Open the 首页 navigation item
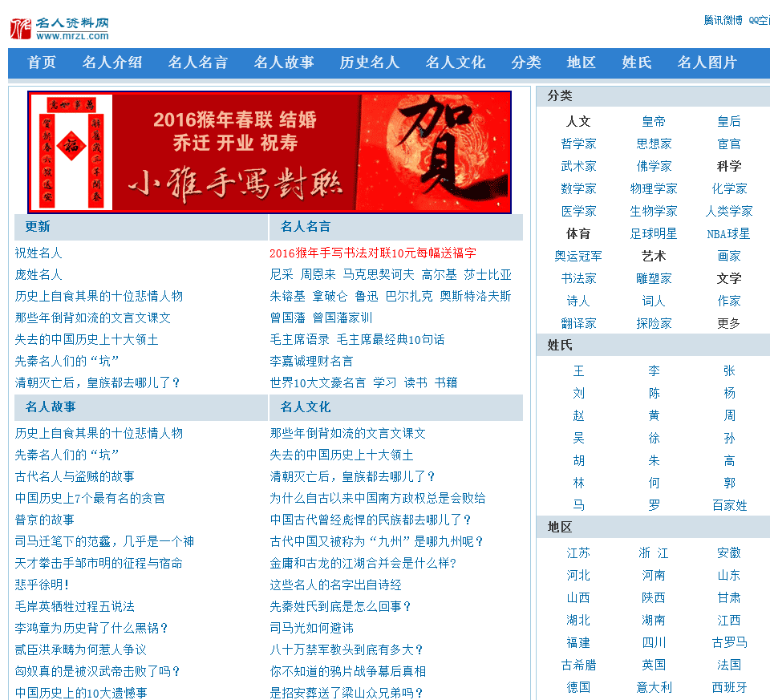 click(x=42, y=63)
